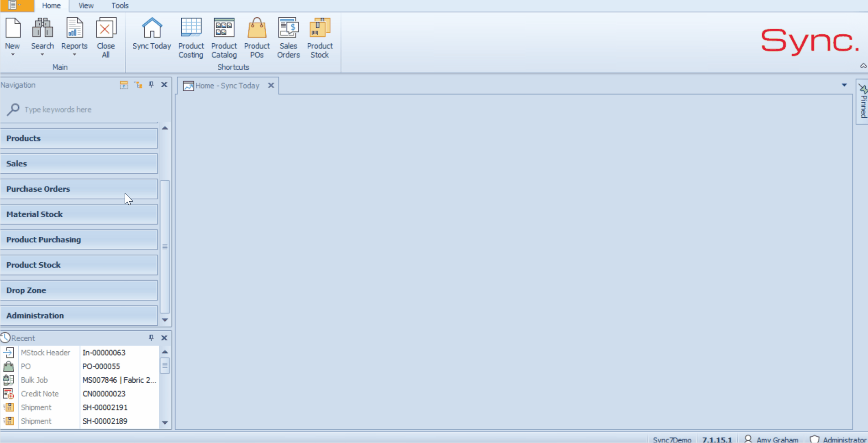Close the Navigation panel
This screenshot has width=868, height=443.
164,85
